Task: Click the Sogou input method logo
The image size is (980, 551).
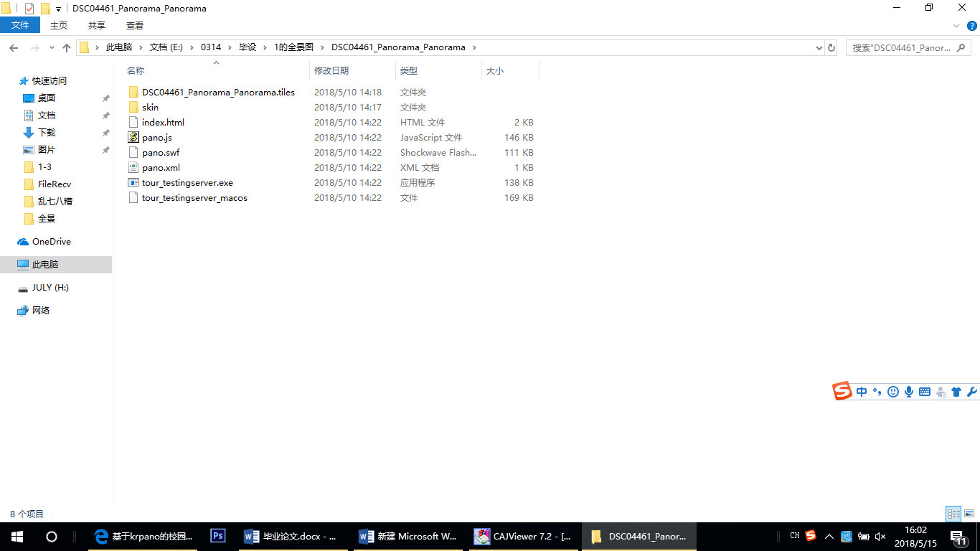Action: pyautogui.click(x=842, y=391)
